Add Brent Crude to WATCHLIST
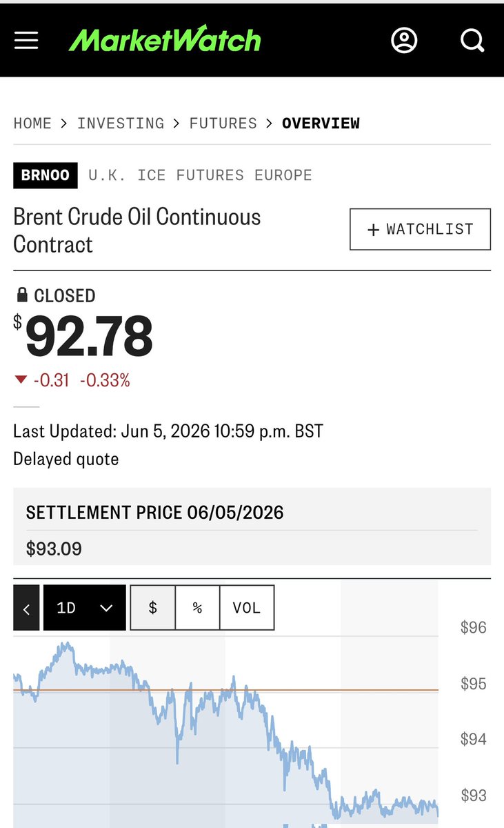 pos(421,229)
